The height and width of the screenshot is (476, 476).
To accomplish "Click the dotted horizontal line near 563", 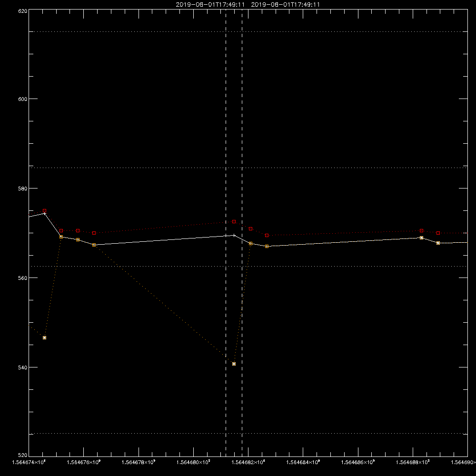I will (x=248, y=266).
